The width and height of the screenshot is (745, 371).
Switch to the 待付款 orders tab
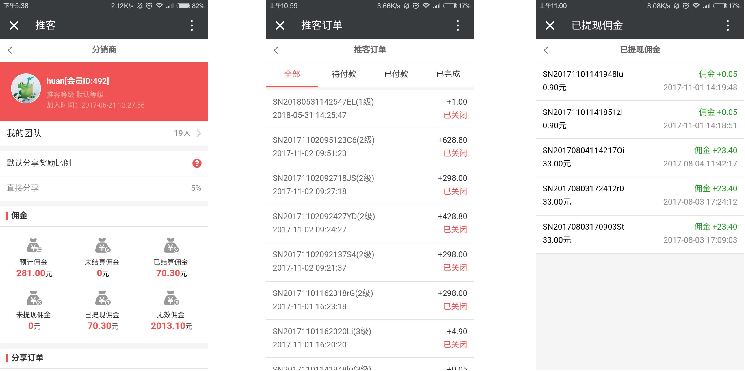coord(344,75)
